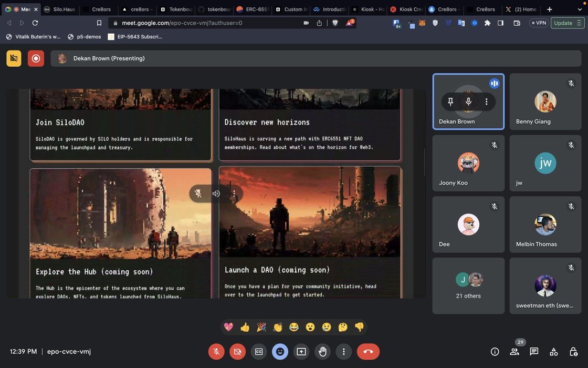Leave the call with the red hang-up button
Screen dimensions: 588x368
point(368,352)
